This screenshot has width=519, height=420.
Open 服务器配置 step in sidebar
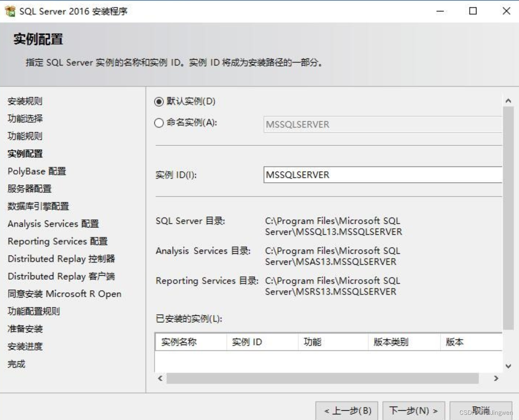30,189
